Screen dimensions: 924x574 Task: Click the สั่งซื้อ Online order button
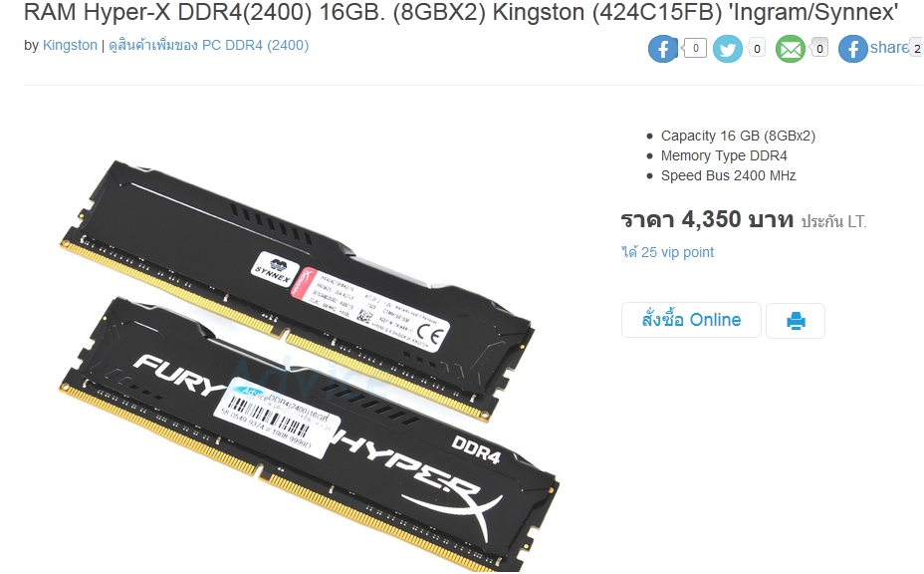(691, 320)
